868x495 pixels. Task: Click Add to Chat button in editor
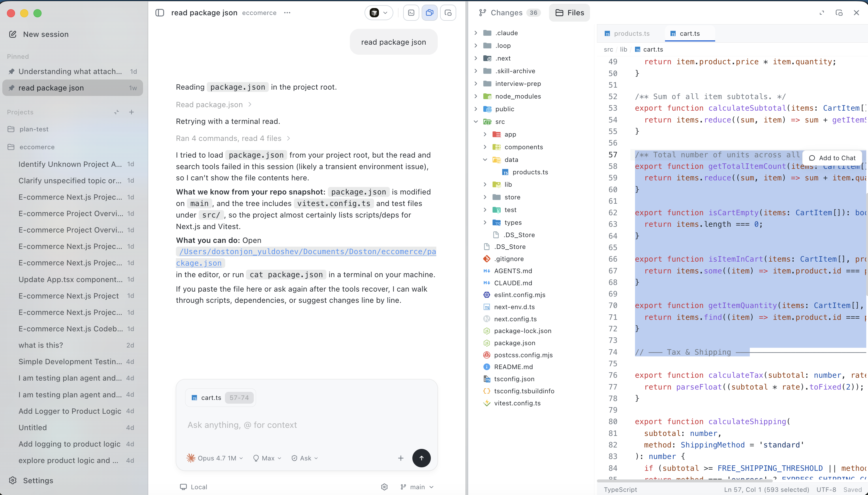pos(832,158)
